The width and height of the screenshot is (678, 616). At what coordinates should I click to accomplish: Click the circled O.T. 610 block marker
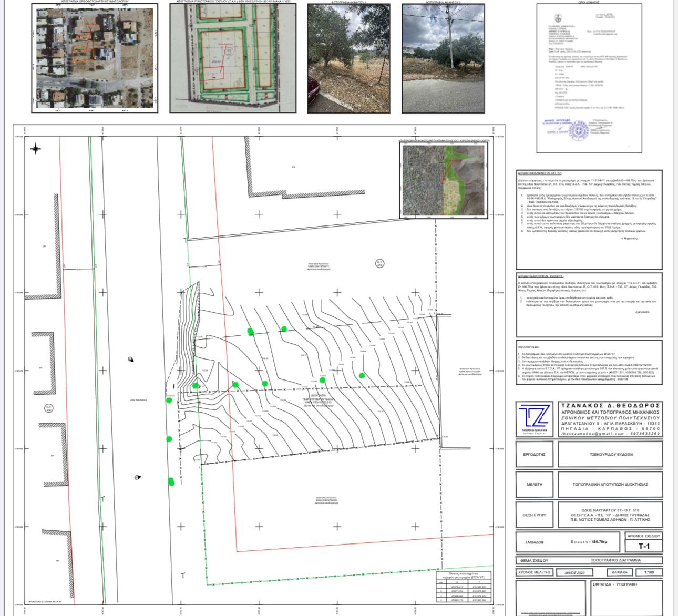380,263
